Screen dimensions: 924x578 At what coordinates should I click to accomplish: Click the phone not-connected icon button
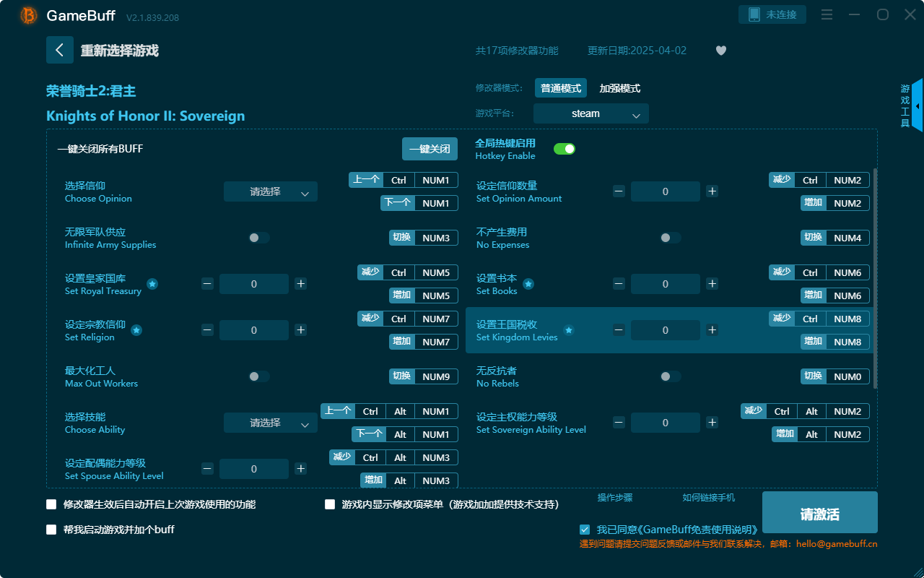click(772, 14)
